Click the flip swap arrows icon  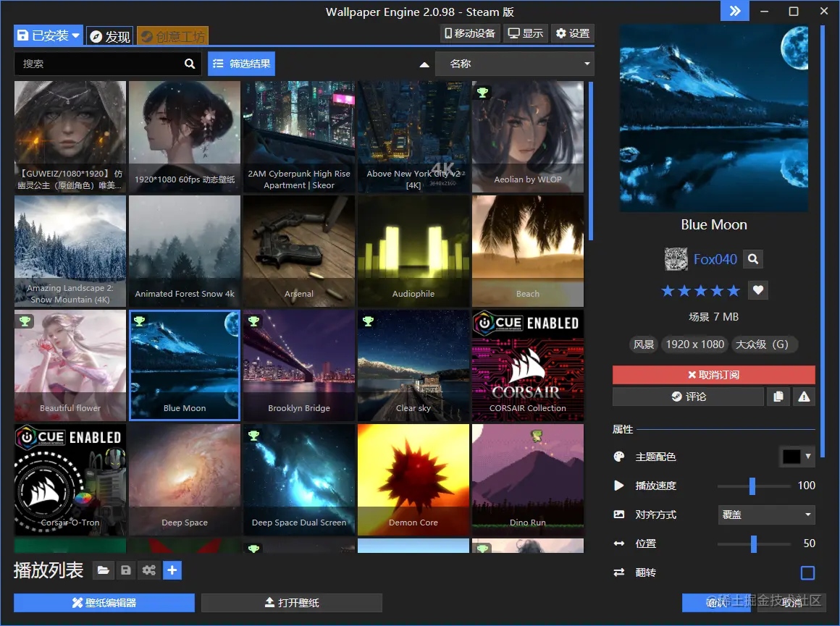[618, 572]
